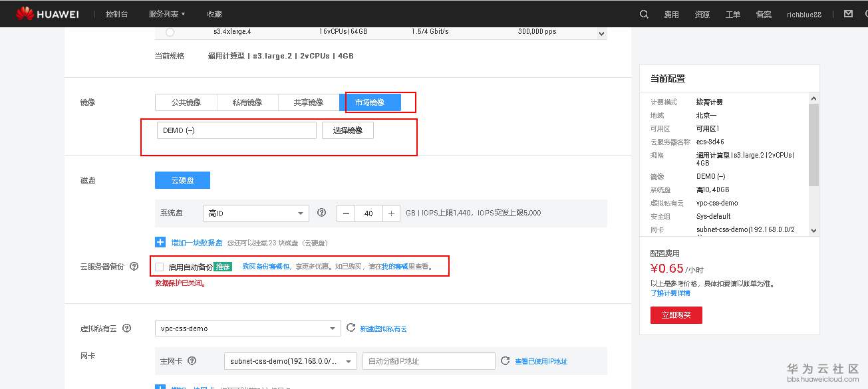Click the 立即购买 purchase button
This screenshot has width=868, height=389.
coord(676,315)
